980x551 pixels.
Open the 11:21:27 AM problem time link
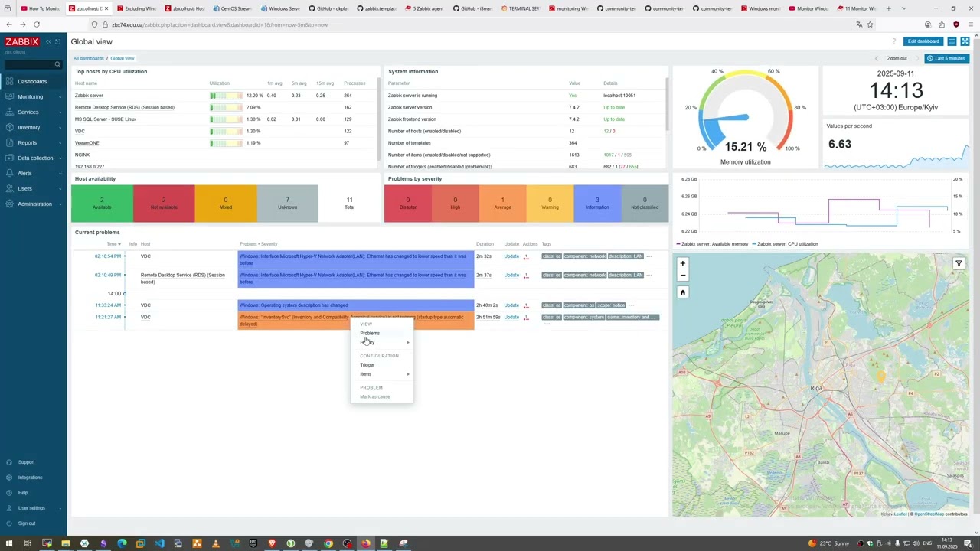point(108,317)
